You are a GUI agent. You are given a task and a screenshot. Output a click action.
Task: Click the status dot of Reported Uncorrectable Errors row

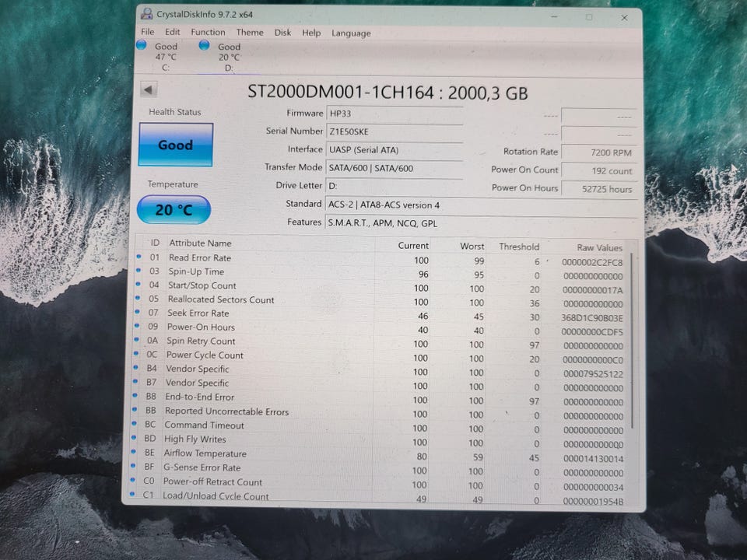click(x=134, y=410)
